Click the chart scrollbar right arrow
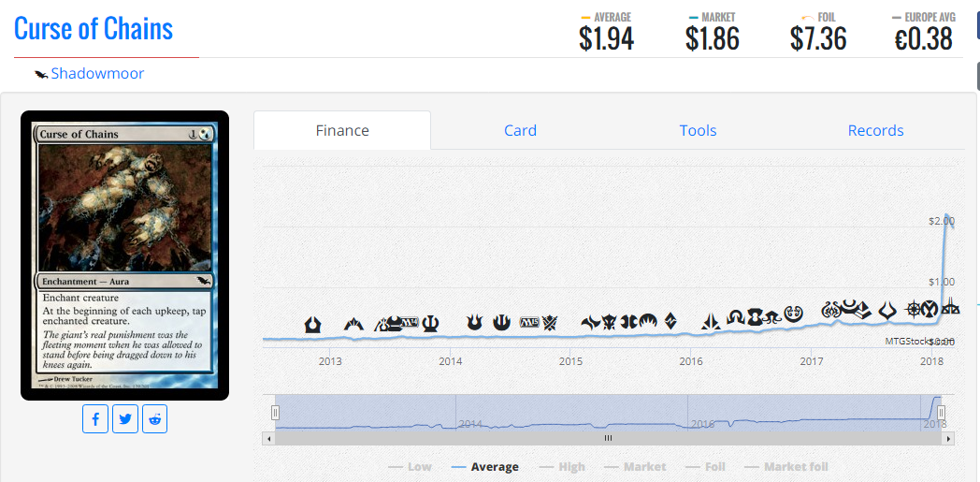This screenshot has height=482, width=980. click(x=949, y=439)
